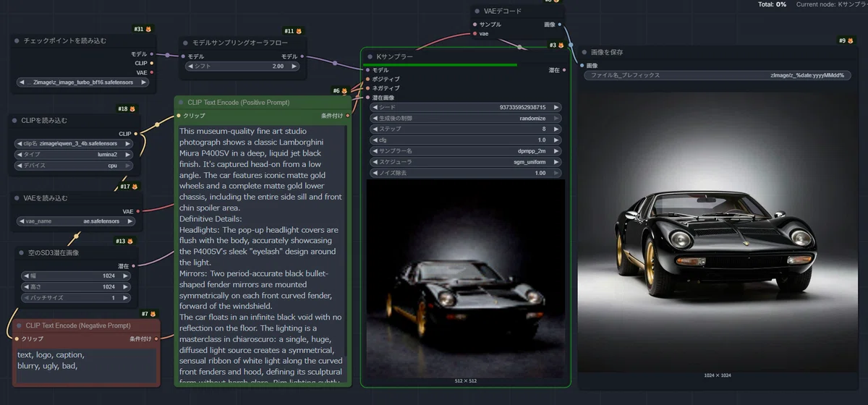Collapse the Positive Prompt node via its title dot
868x405 pixels.
[x=181, y=103]
